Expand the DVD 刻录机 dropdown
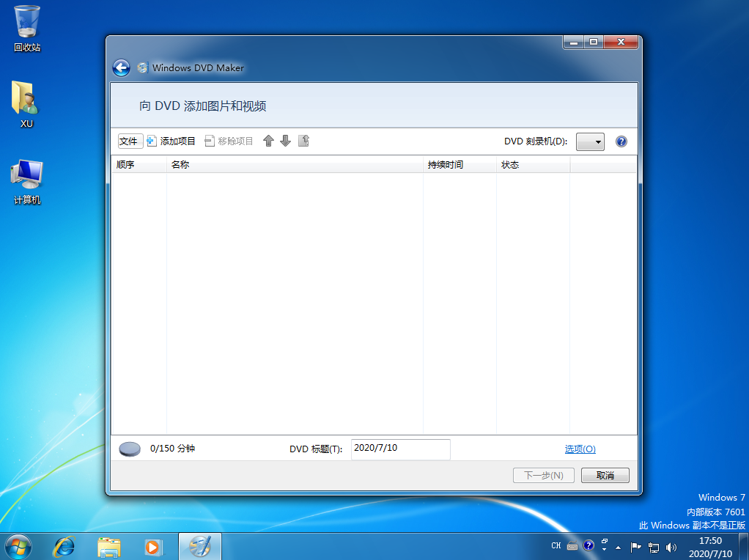 (590, 142)
